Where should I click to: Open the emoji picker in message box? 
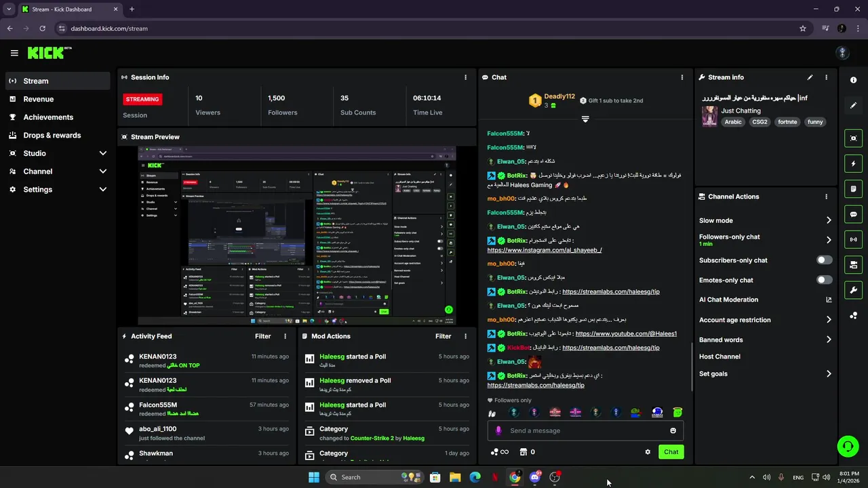coord(673,430)
